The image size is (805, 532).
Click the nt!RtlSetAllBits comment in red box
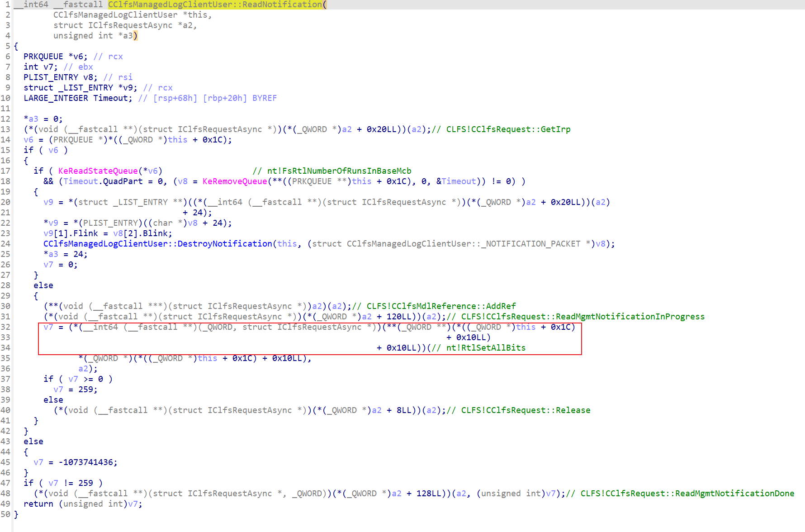point(486,348)
